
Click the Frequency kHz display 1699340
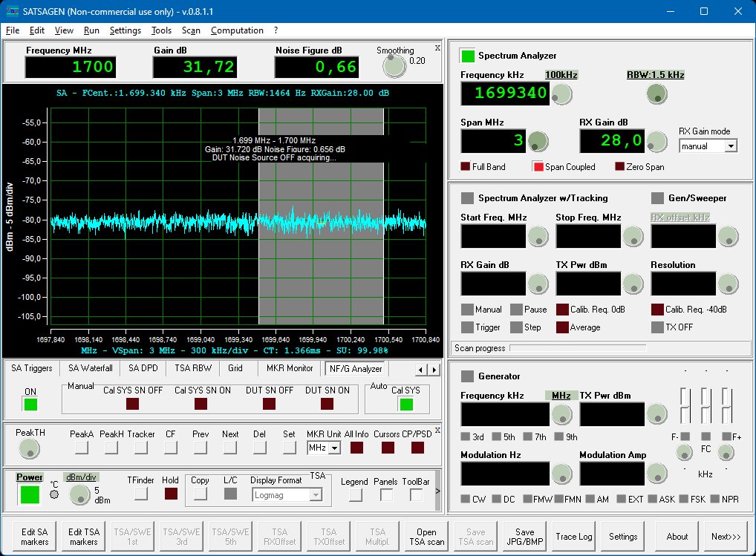coord(505,94)
